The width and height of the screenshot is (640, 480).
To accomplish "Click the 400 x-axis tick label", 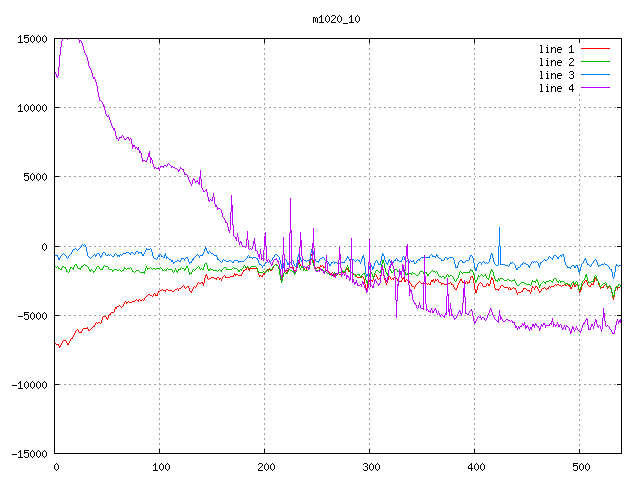I will [x=475, y=467].
